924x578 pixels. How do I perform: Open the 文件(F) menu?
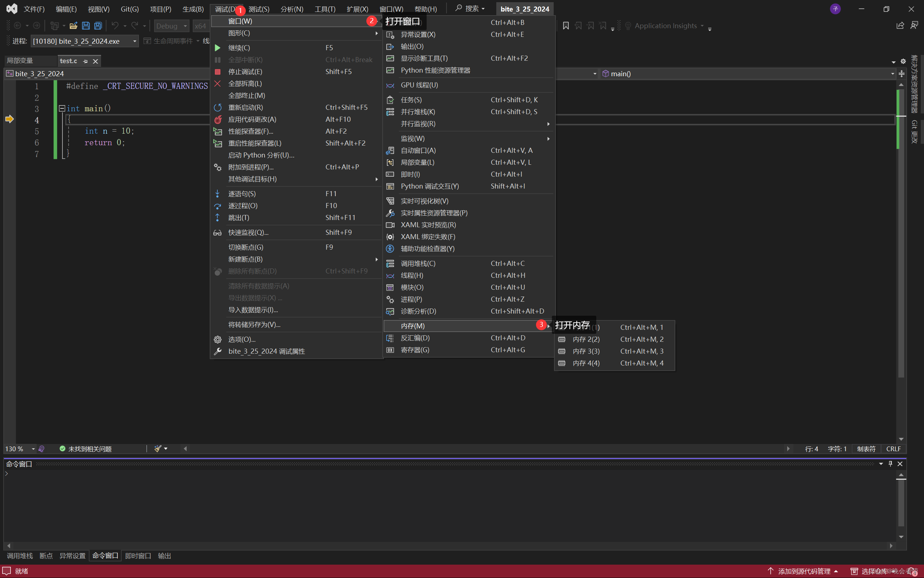point(34,9)
